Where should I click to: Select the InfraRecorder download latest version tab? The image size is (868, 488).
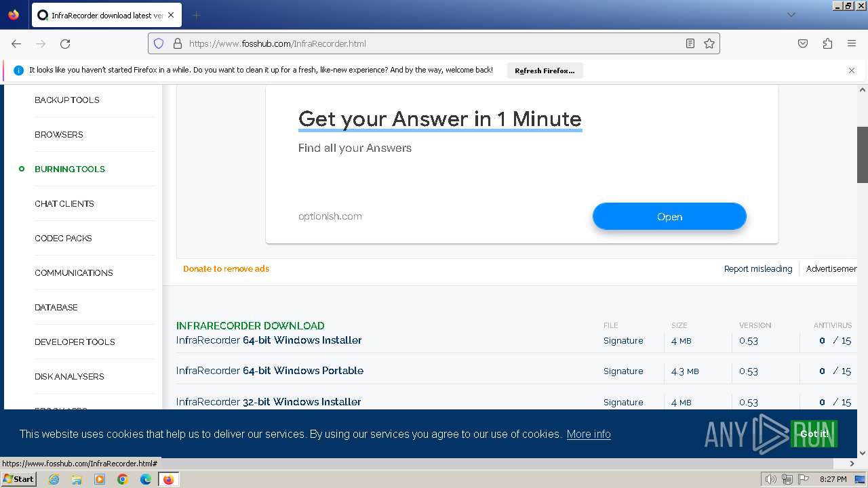pyautogui.click(x=106, y=15)
